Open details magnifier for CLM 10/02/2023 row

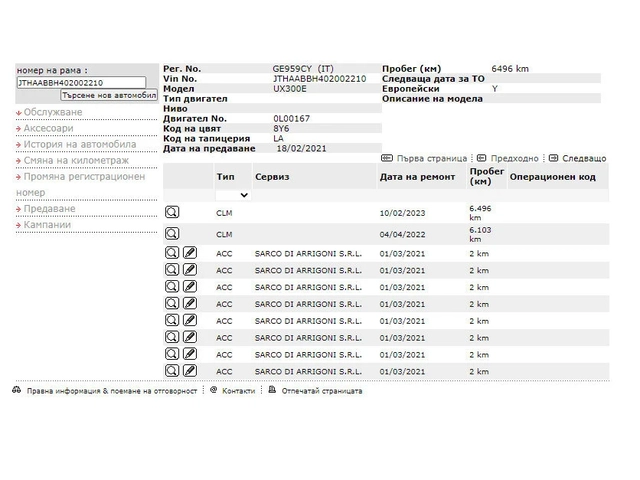pyautogui.click(x=172, y=212)
